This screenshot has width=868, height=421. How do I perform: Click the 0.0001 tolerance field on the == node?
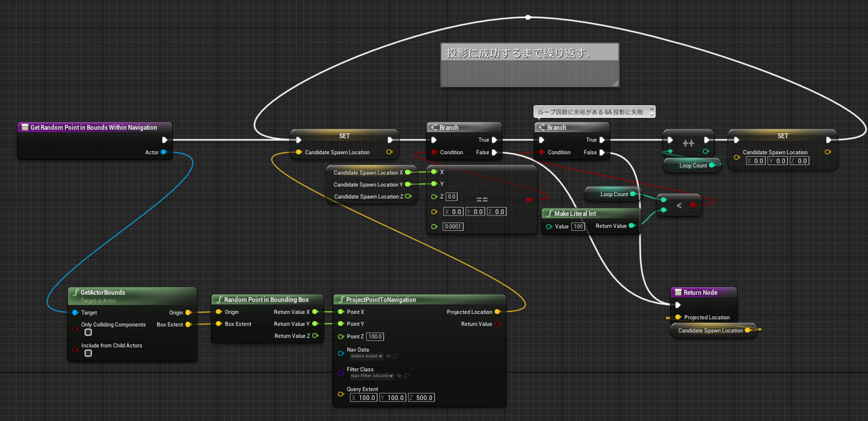pos(453,227)
